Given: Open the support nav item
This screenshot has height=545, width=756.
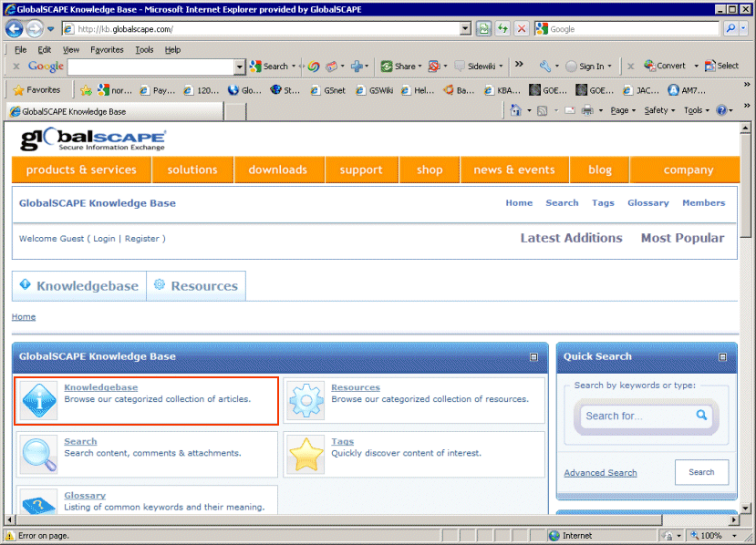Looking at the screenshot, I should [x=361, y=170].
